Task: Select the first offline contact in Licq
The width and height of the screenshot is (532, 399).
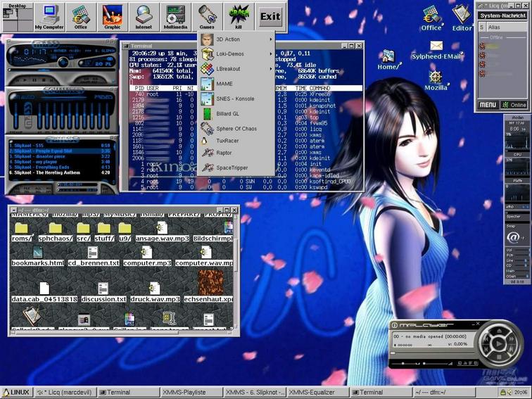Action: (x=502, y=46)
